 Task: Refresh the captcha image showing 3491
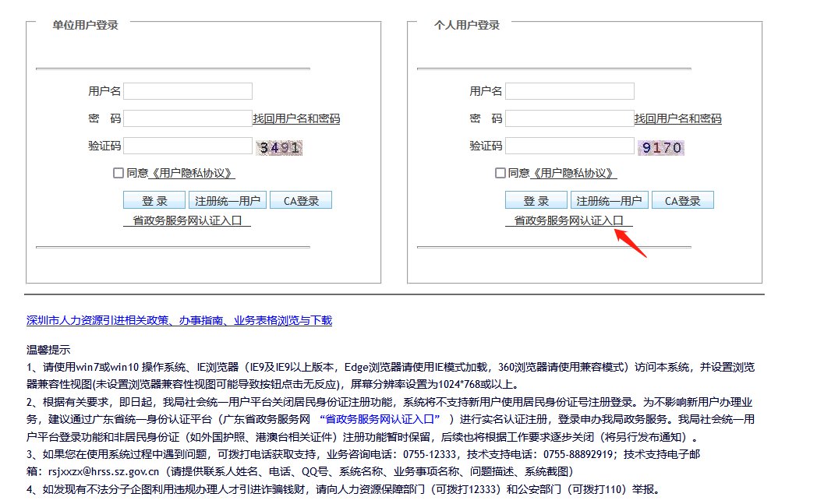click(279, 148)
